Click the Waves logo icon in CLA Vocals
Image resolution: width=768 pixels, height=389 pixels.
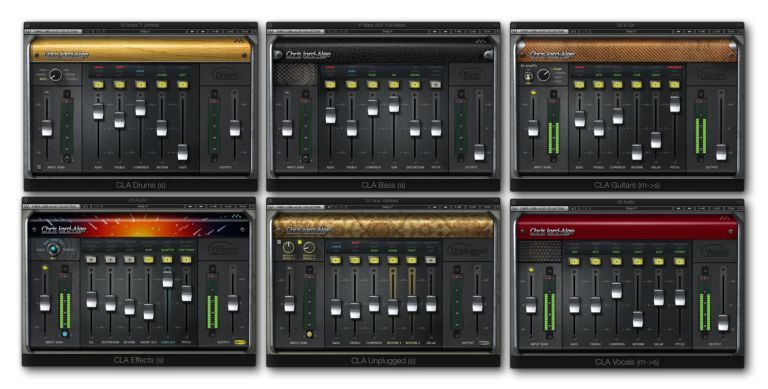(725, 217)
